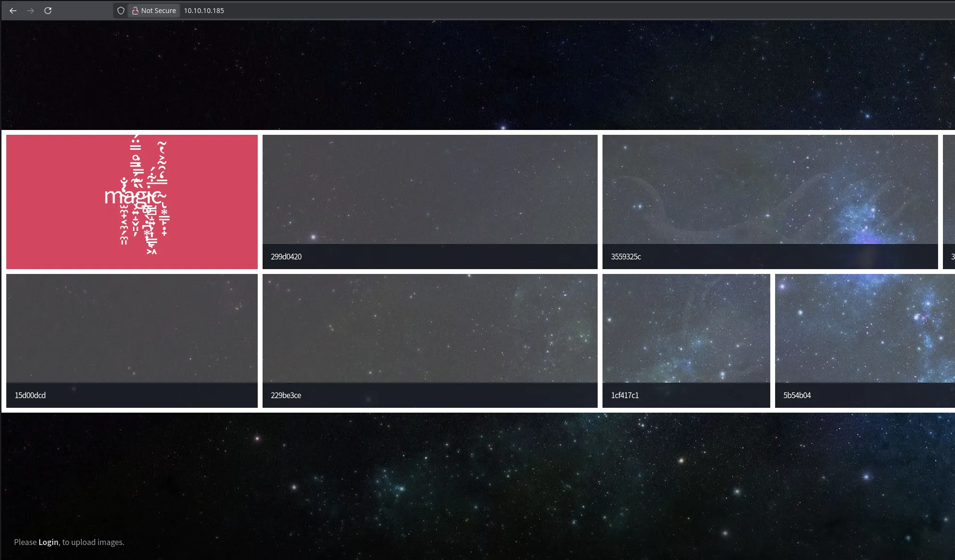Click the 229be3ce caption label

286,395
